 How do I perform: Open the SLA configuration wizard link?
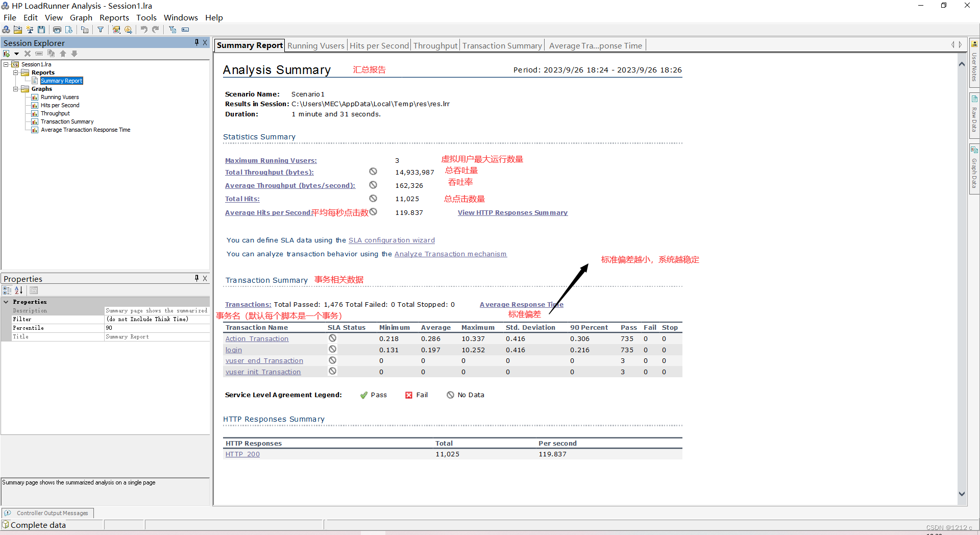point(391,240)
